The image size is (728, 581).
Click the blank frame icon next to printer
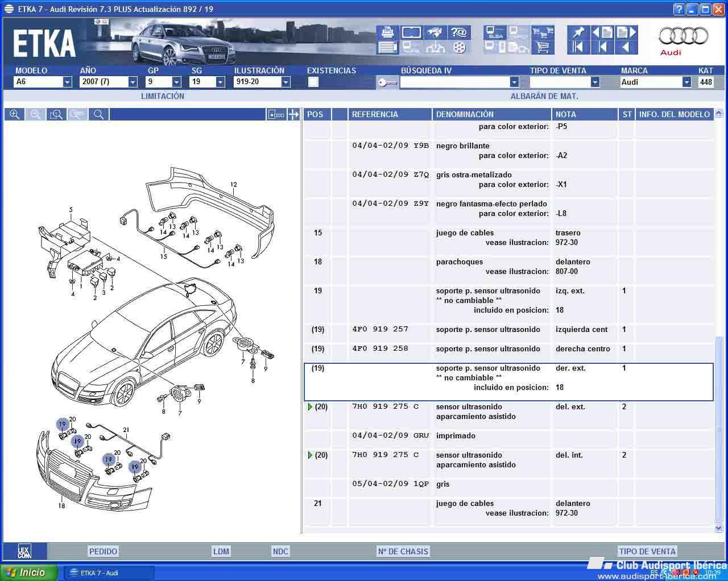pyautogui.click(x=411, y=32)
